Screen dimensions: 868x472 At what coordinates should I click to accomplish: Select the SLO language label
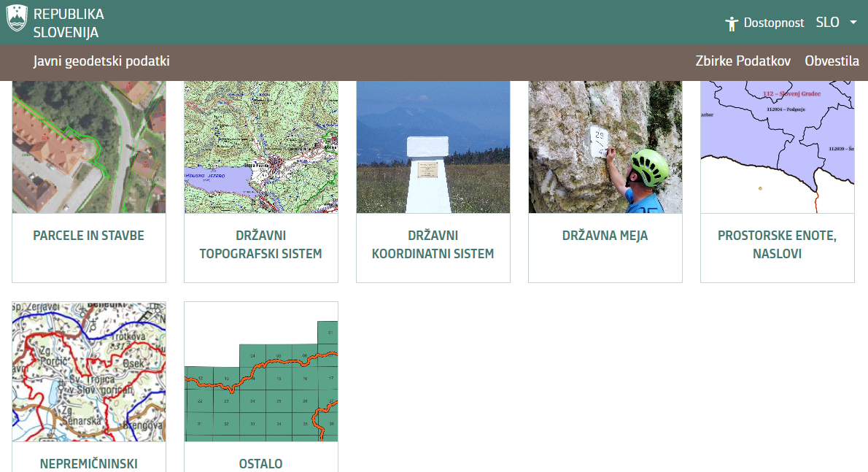[x=827, y=23]
